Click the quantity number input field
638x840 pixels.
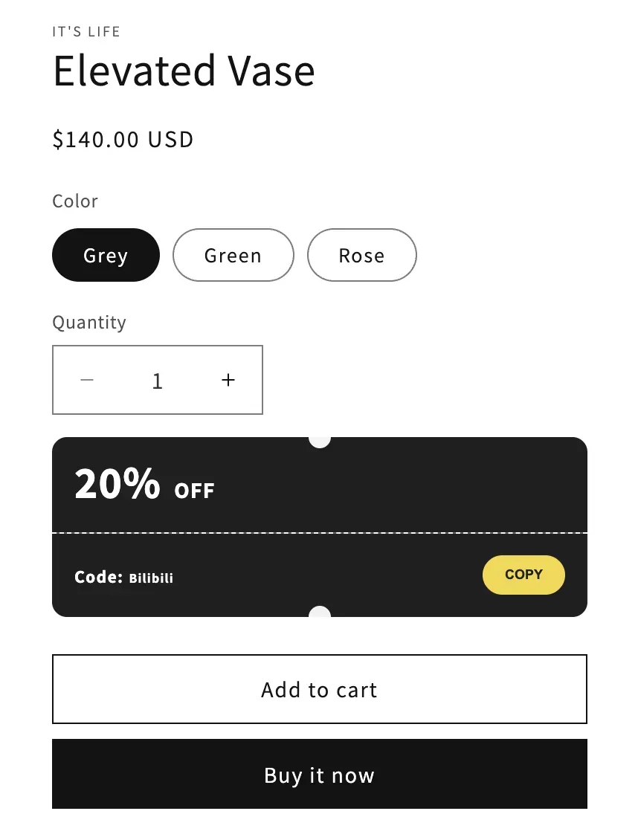(x=157, y=381)
